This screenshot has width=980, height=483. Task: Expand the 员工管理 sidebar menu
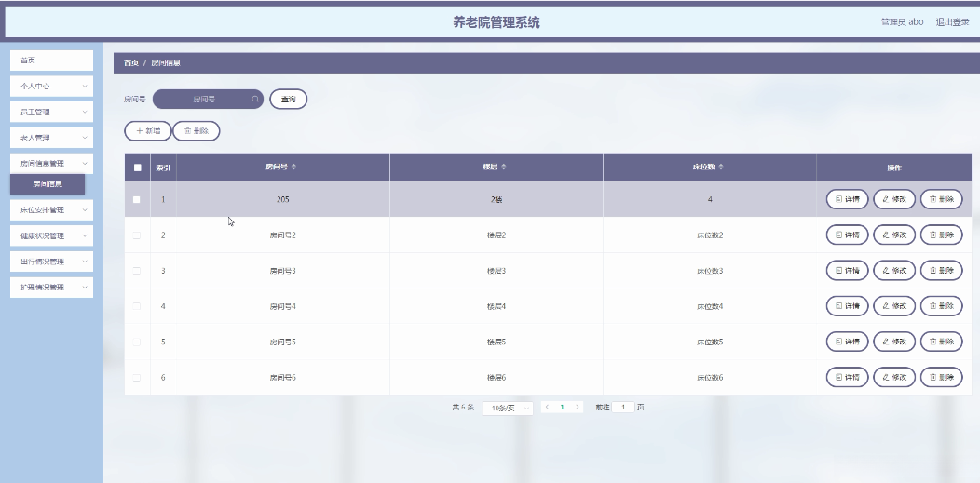click(51, 113)
